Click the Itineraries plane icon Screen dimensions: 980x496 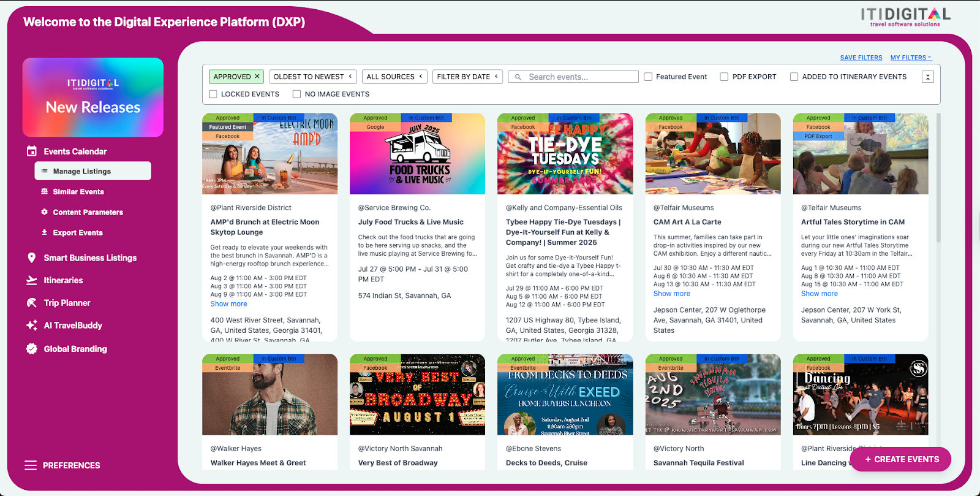tap(32, 280)
